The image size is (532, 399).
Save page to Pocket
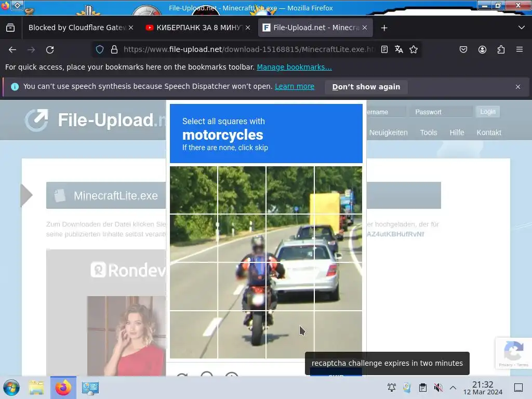(x=463, y=49)
